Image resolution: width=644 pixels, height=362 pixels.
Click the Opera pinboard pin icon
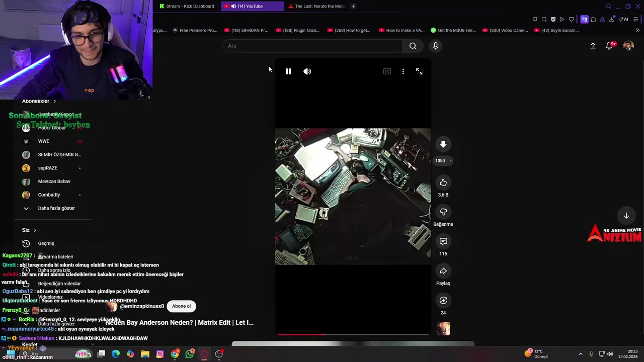(535, 19)
